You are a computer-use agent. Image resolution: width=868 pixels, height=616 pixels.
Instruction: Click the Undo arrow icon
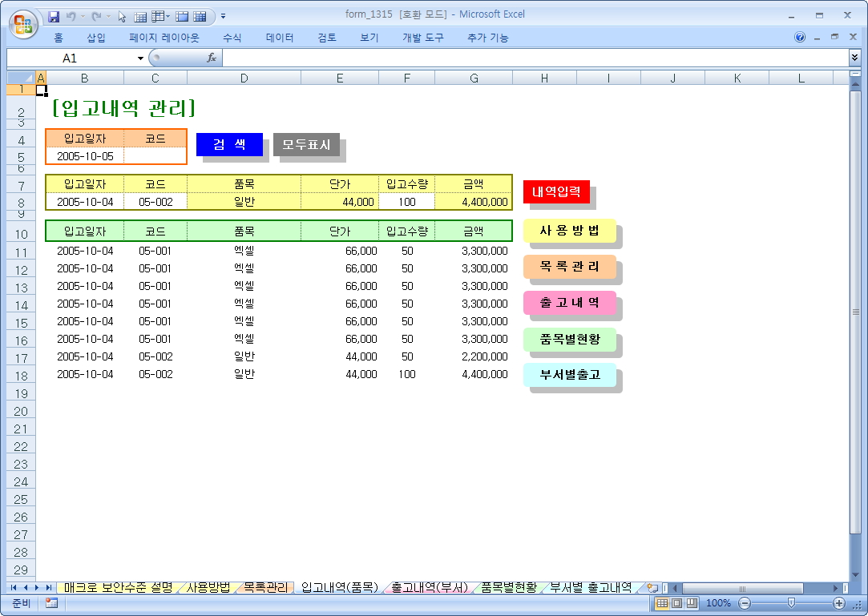71,16
